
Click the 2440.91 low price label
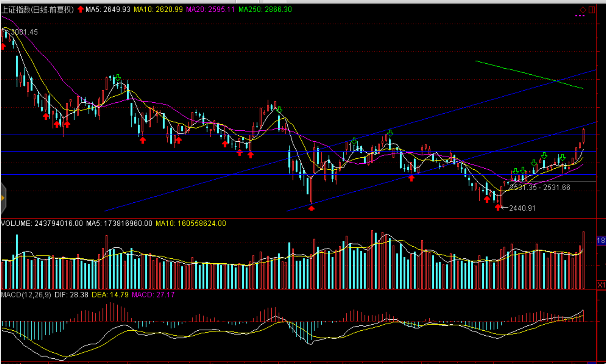click(x=522, y=208)
